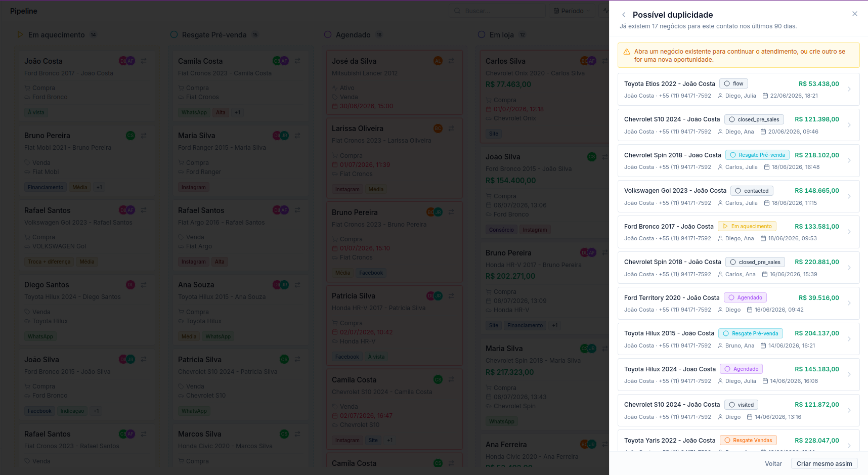
Task: Click the Criar mesmo assim button
Action: pyautogui.click(x=824, y=463)
